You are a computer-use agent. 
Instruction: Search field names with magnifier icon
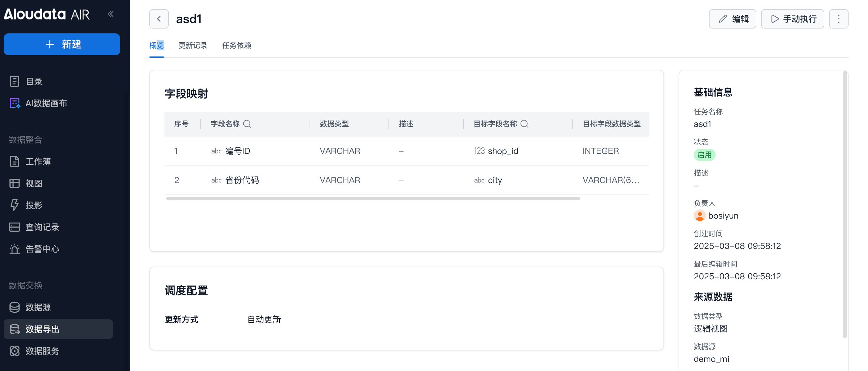click(247, 124)
